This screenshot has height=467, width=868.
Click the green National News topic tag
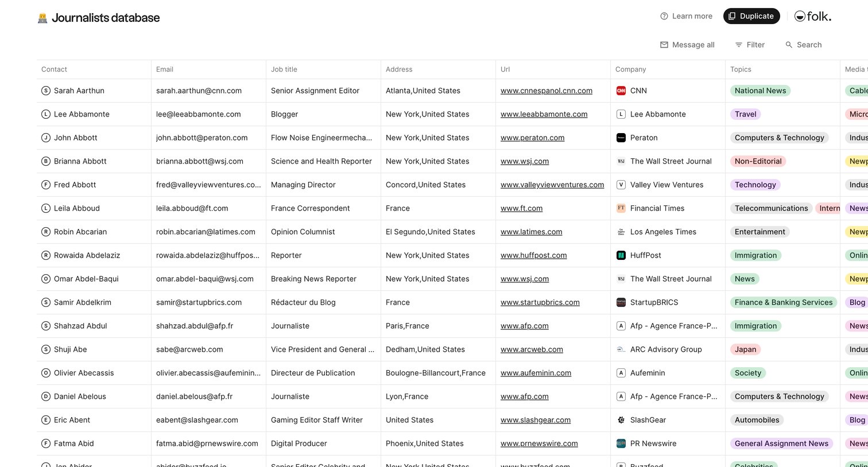760,91
